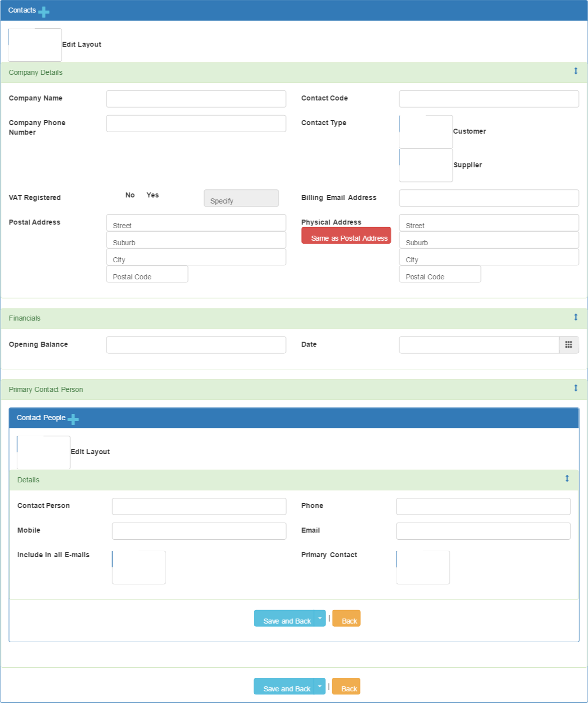Open dropdown arrow beside bottom Save and Back
This screenshot has height=713, width=588.
pos(320,686)
